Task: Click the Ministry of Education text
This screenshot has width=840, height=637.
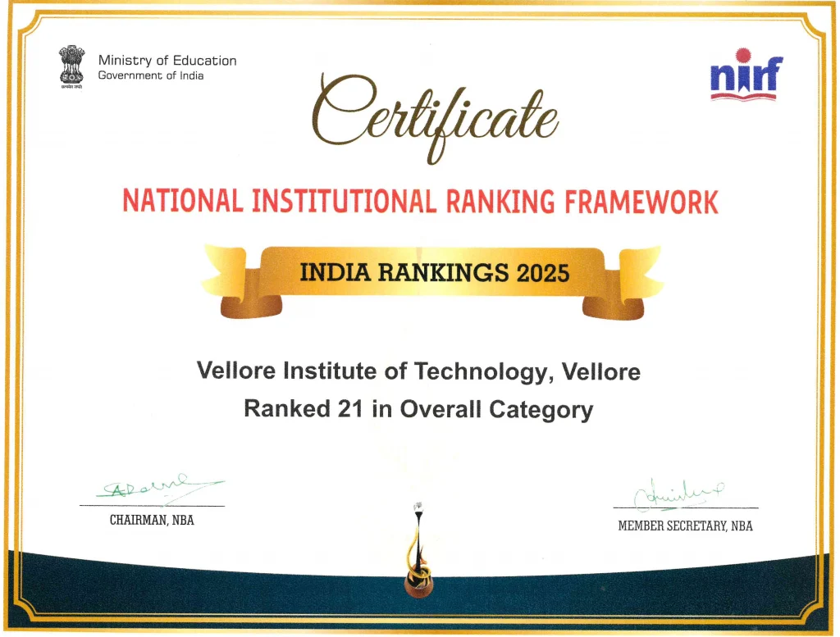Action: 167,61
